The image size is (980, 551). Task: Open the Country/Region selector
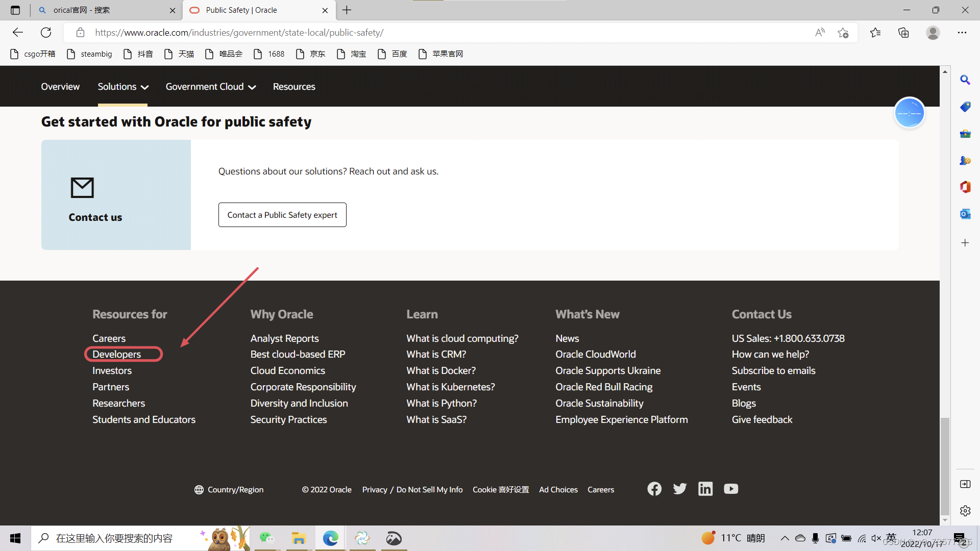point(229,490)
